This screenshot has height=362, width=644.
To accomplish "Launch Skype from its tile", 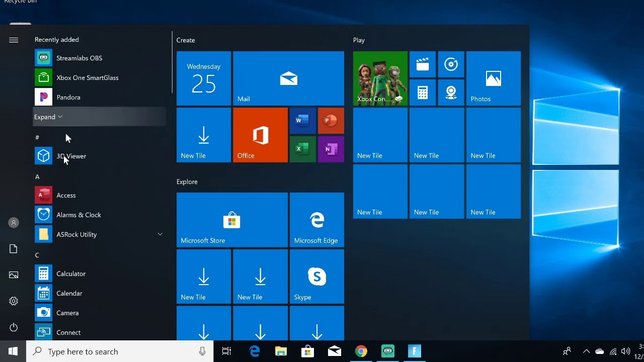I will point(317,277).
